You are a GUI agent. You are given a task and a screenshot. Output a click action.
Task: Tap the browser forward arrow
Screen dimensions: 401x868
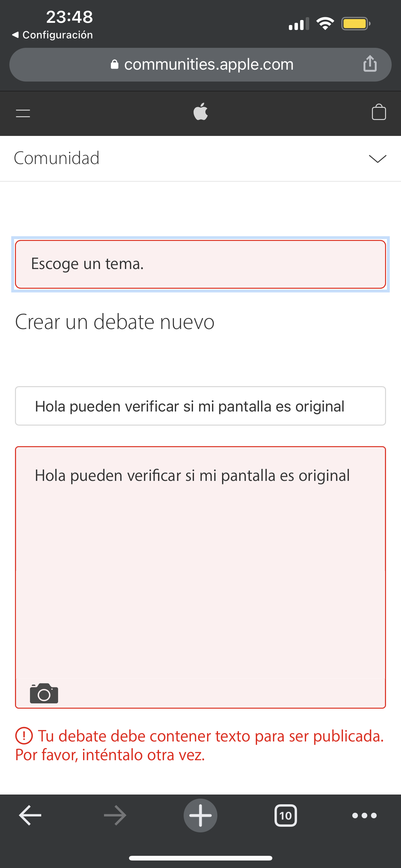115,816
